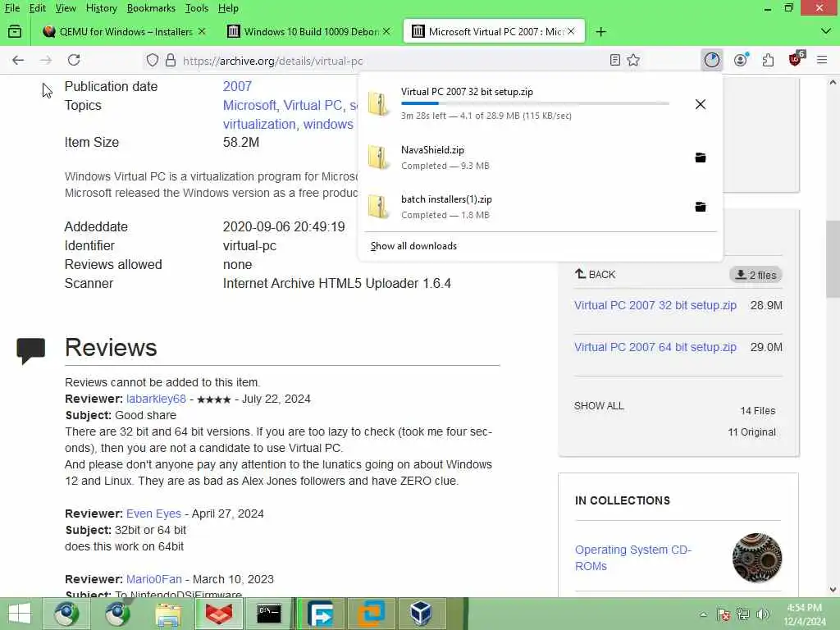Screen dimensions: 840x630
Task: Open the site security padlock icon
Action: pyautogui.click(x=171, y=60)
